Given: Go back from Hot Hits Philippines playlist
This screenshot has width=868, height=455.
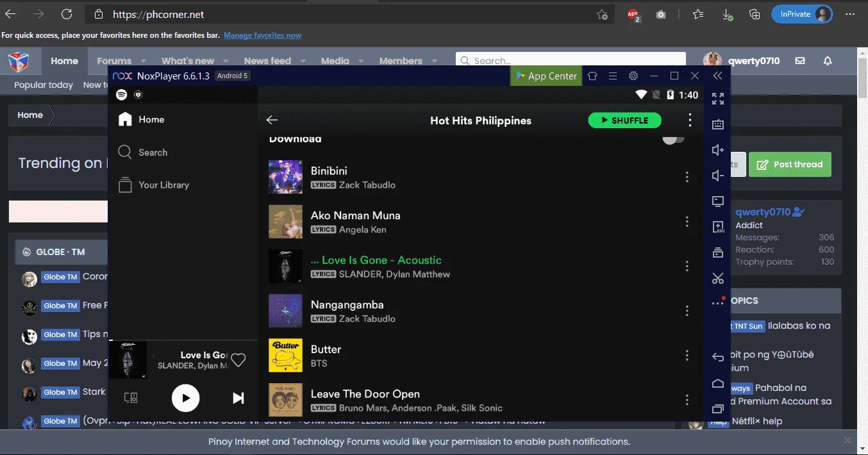Looking at the screenshot, I should (272, 120).
